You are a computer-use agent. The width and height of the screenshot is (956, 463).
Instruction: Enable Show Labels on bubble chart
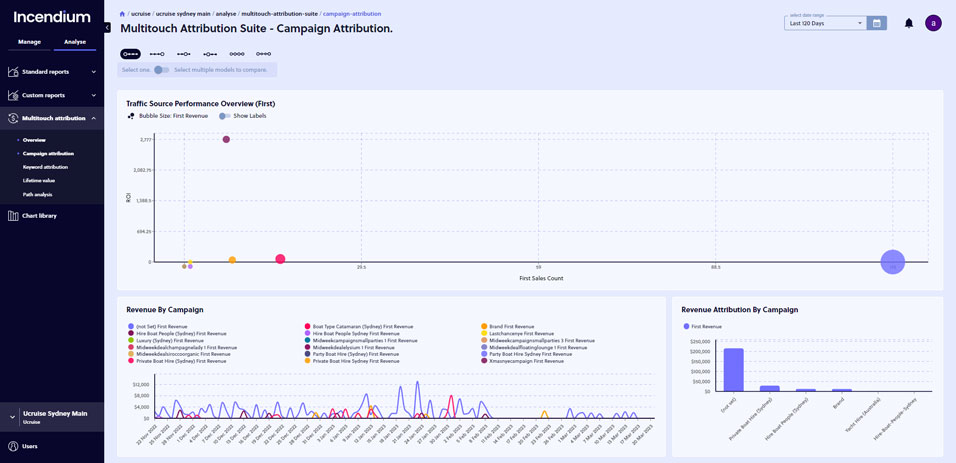(225, 116)
